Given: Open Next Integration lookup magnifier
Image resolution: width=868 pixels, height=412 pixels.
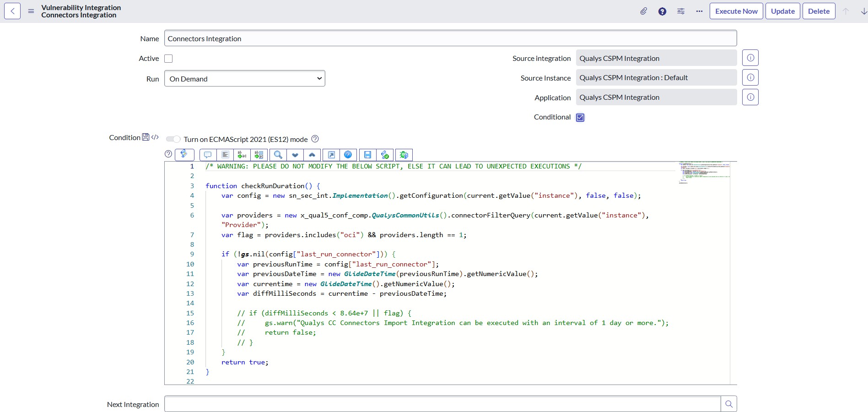Looking at the screenshot, I should tap(729, 404).
